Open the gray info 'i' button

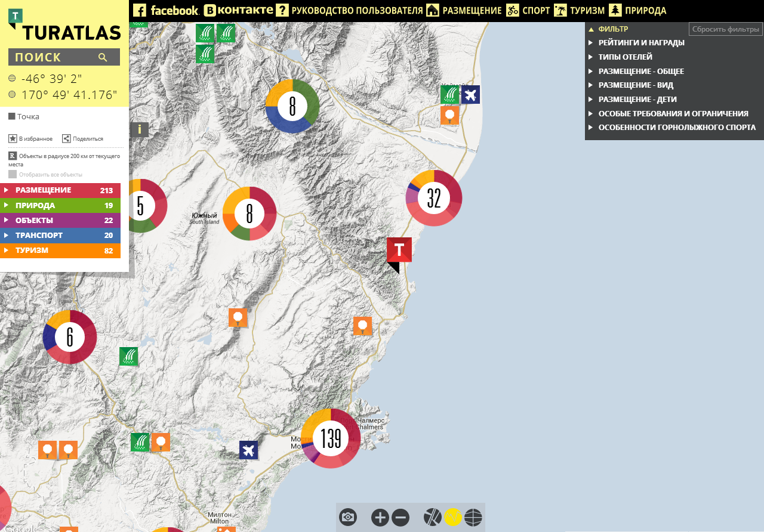coord(139,129)
